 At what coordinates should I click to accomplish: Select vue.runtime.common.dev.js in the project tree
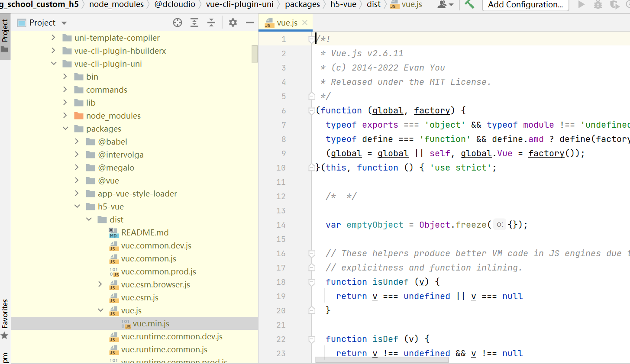click(171, 336)
